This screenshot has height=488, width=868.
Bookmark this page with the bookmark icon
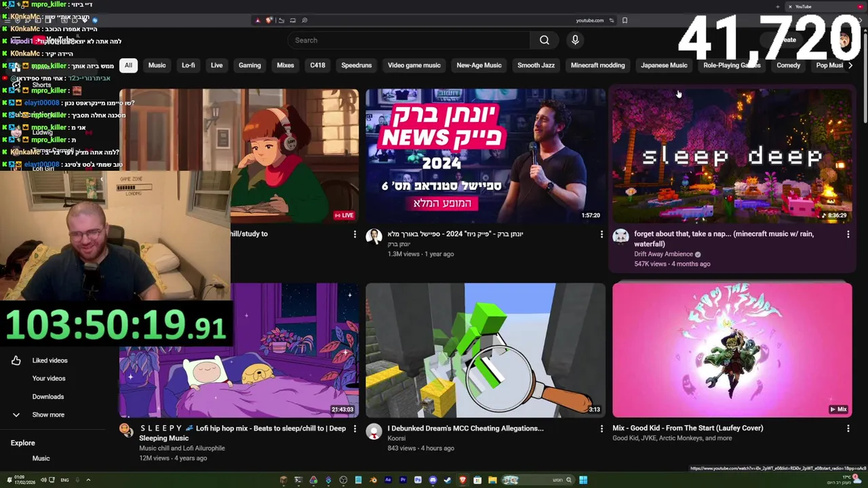625,20
